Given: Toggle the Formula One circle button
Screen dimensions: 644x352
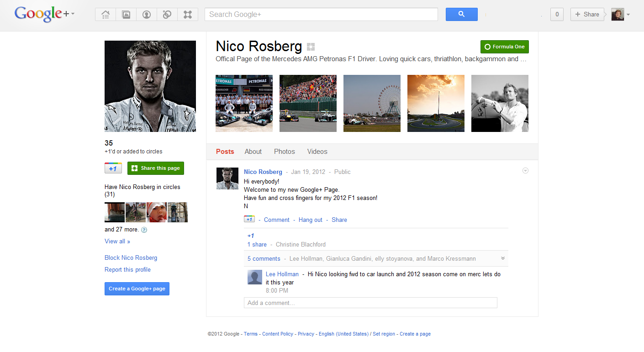Looking at the screenshot, I should pyautogui.click(x=504, y=47).
